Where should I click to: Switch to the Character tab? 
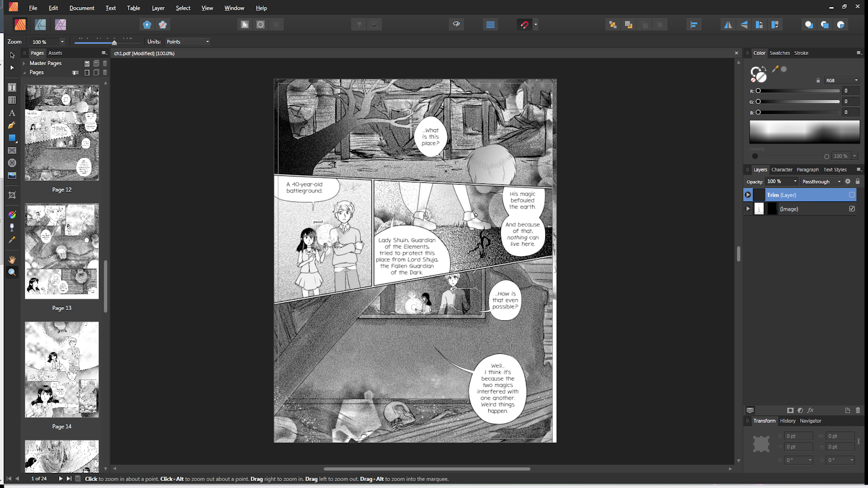point(782,170)
